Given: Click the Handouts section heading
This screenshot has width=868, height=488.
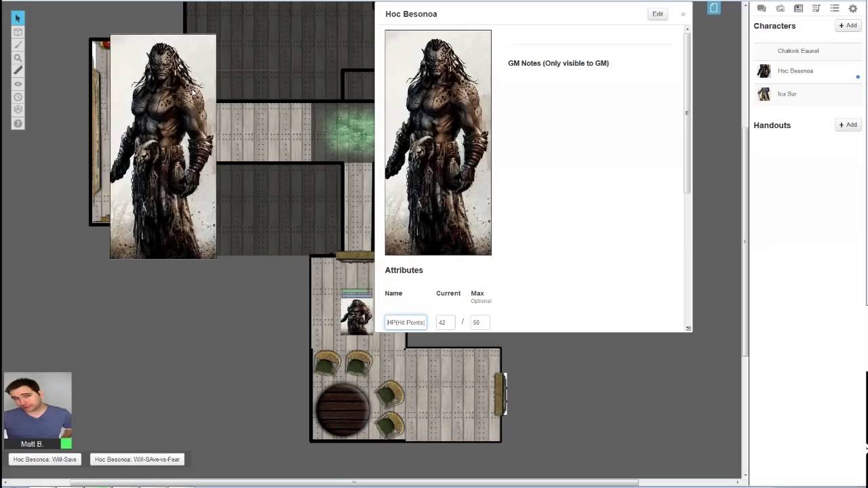Looking at the screenshot, I should [772, 125].
